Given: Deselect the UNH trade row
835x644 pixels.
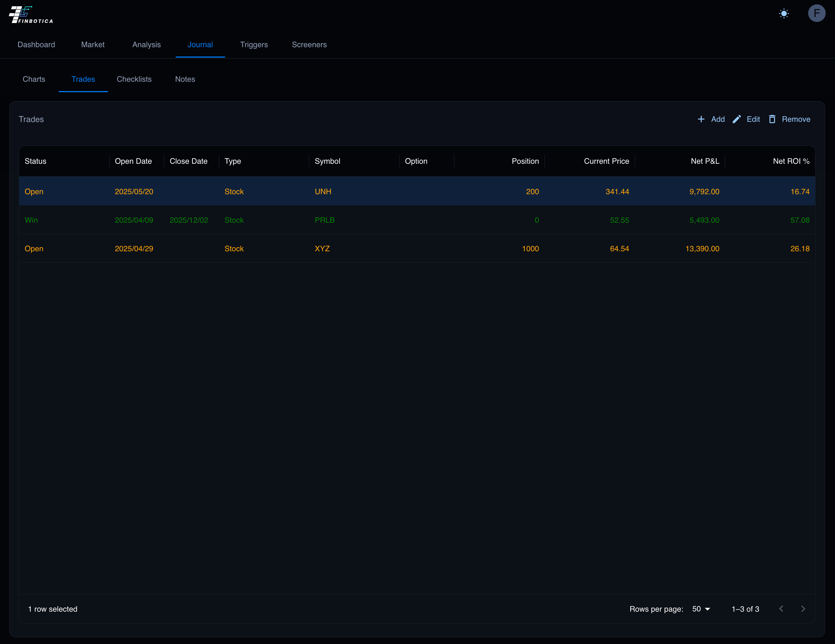Looking at the screenshot, I should (x=323, y=192).
